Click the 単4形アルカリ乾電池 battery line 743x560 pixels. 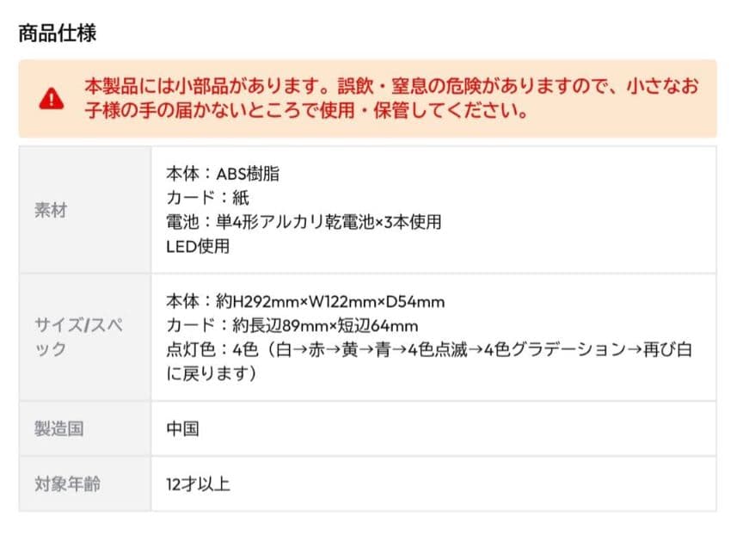point(304,222)
